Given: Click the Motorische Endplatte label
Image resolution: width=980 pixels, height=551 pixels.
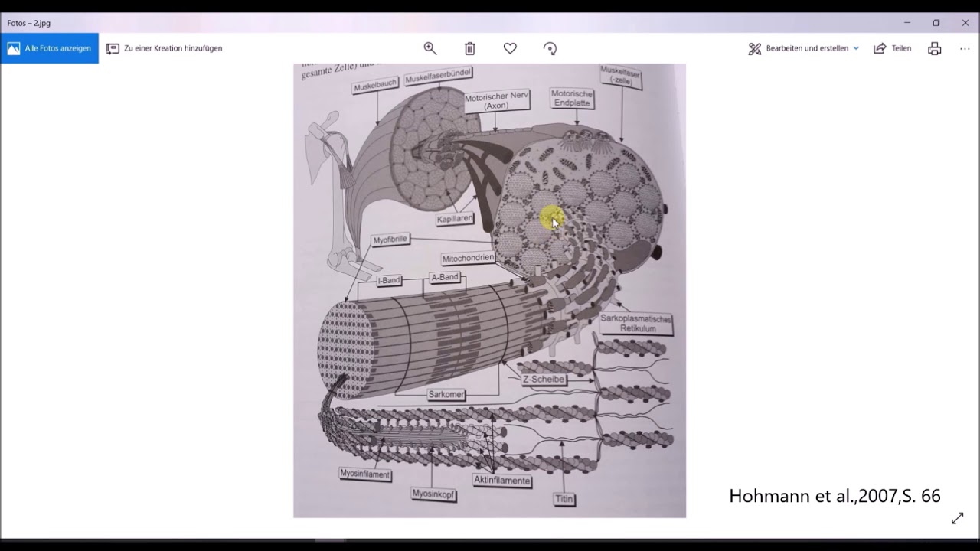Looking at the screenshot, I should (x=573, y=98).
